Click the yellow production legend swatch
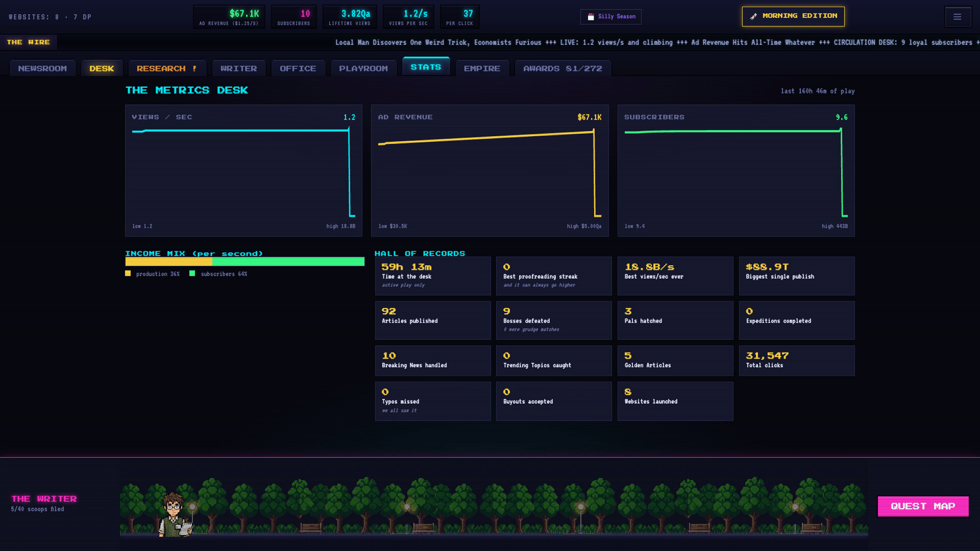 click(128, 273)
